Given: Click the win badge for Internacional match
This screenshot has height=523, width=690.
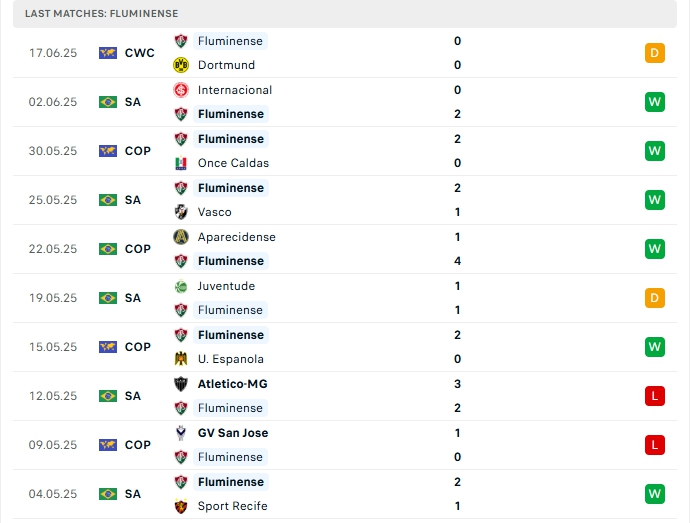Looking at the screenshot, I should tap(655, 102).
